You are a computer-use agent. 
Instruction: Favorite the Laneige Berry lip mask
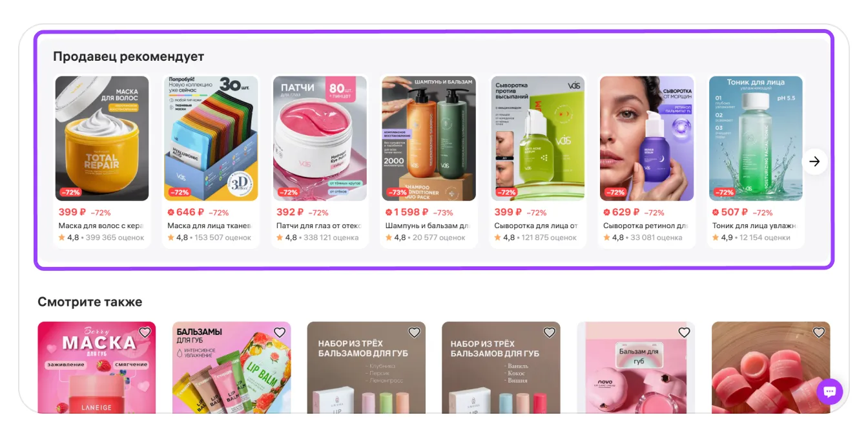(145, 332)
